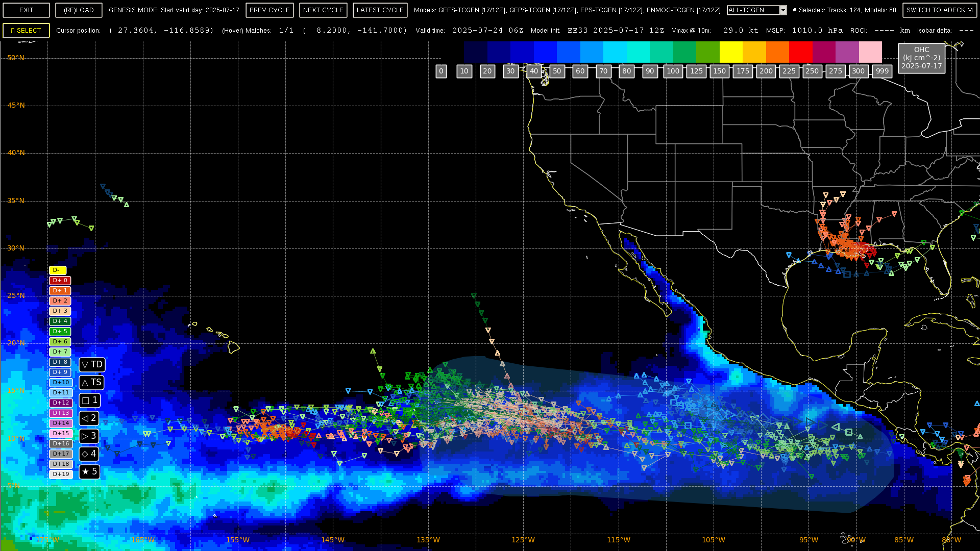Open the ALL-TCGEN model dropdown arrow
Screen dimensions: 980x551
click(x=783, y=10)
